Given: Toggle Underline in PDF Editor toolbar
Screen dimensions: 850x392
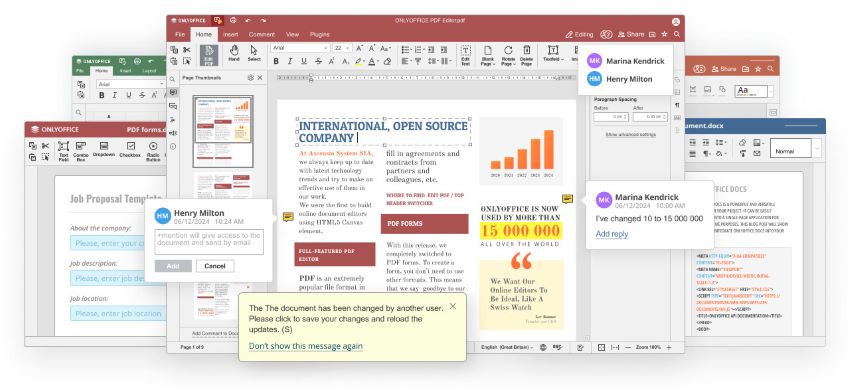Looking at the screenshot, I should [x=304, y=61].
